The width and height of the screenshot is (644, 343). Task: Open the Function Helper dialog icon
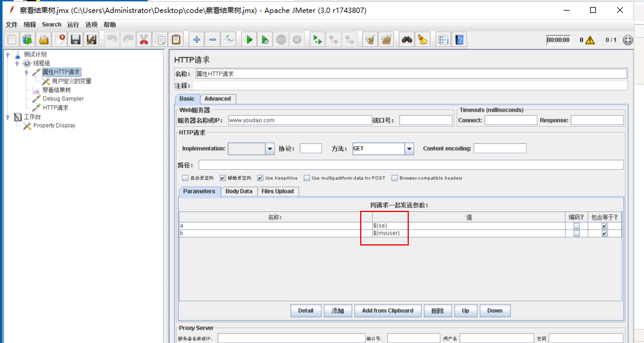[x=443, y=39]
